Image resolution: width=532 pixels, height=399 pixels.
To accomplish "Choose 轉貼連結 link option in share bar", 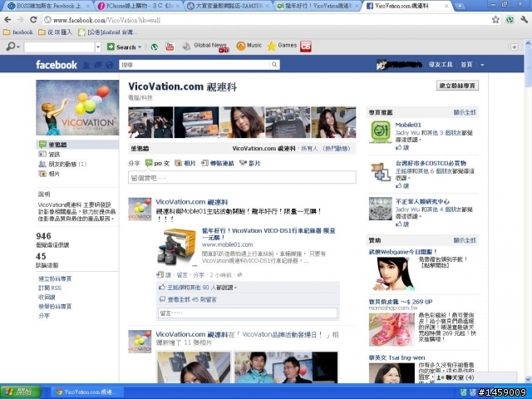I will click(218, 163).
